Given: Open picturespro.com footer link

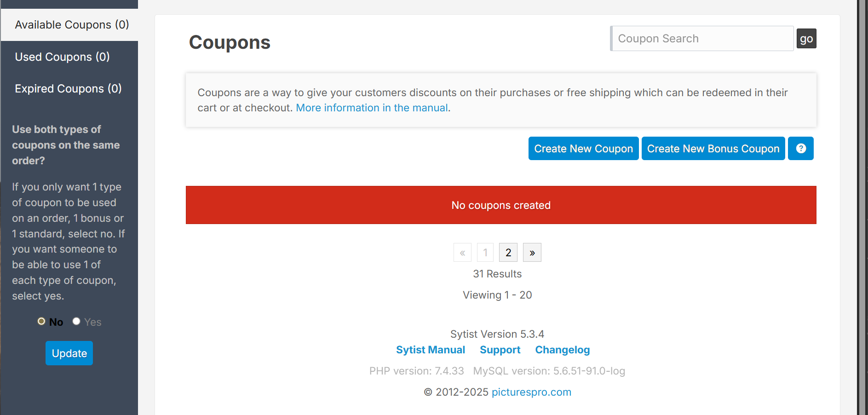Looking at the screenshot, I should [531, 392].
